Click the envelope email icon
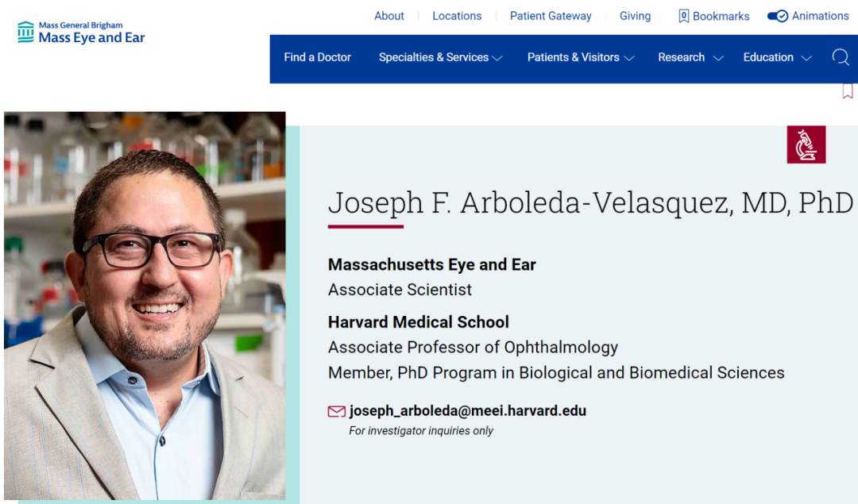Image resolution: width=858 pixels, height=504 pixels. (x=337, y=411)
